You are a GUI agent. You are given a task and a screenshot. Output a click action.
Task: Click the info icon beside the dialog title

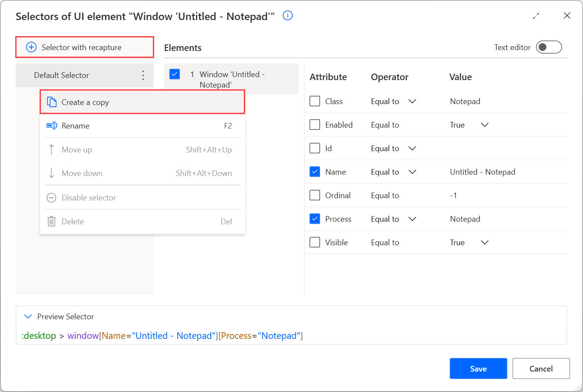click(287, 16)
